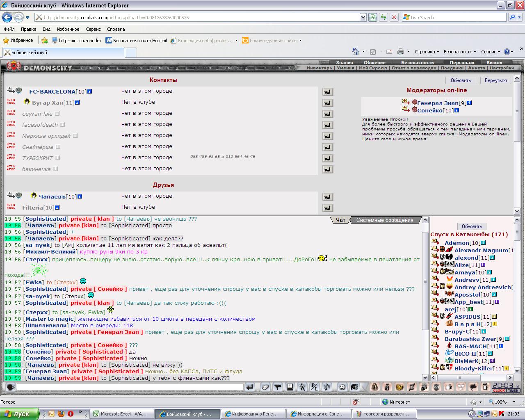Click the character face icon left of chat input
The image size is (525, 420).
pyautogui.click(x=11, y=387)
